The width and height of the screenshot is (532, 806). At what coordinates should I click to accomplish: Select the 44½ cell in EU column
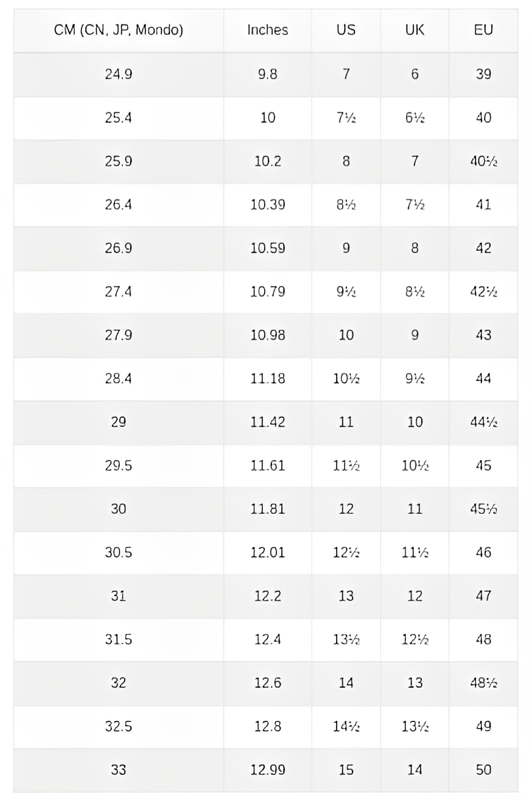(483, 422)
